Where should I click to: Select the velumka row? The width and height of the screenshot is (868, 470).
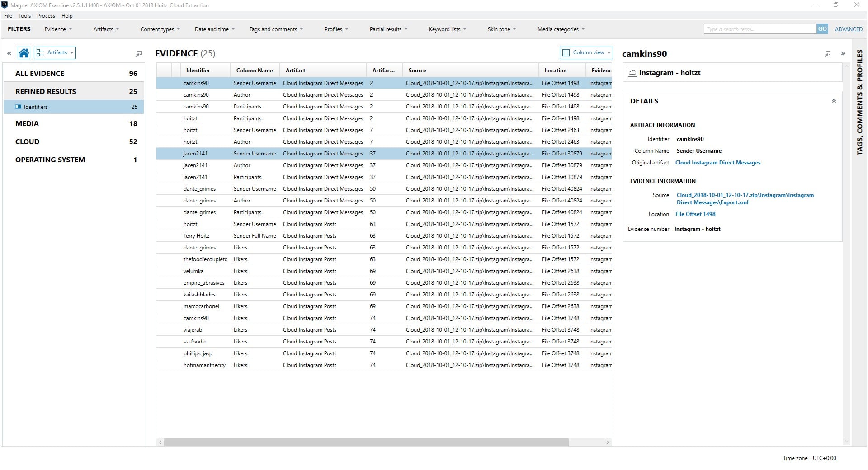[384, 271]
